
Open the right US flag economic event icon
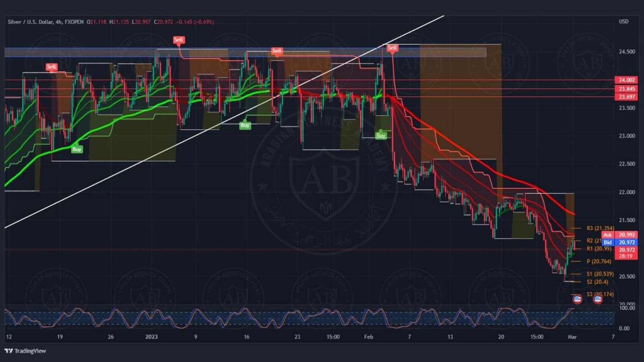pos(598,299)
